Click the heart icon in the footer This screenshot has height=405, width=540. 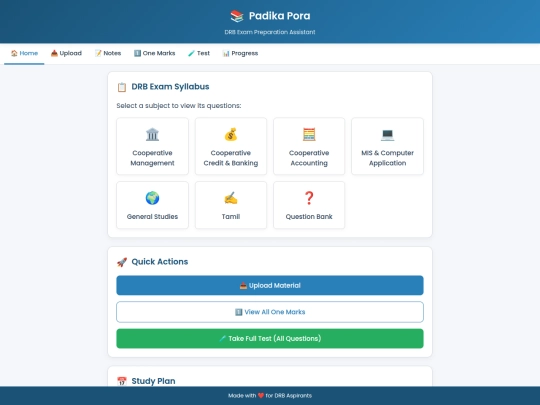pos(261,396)
